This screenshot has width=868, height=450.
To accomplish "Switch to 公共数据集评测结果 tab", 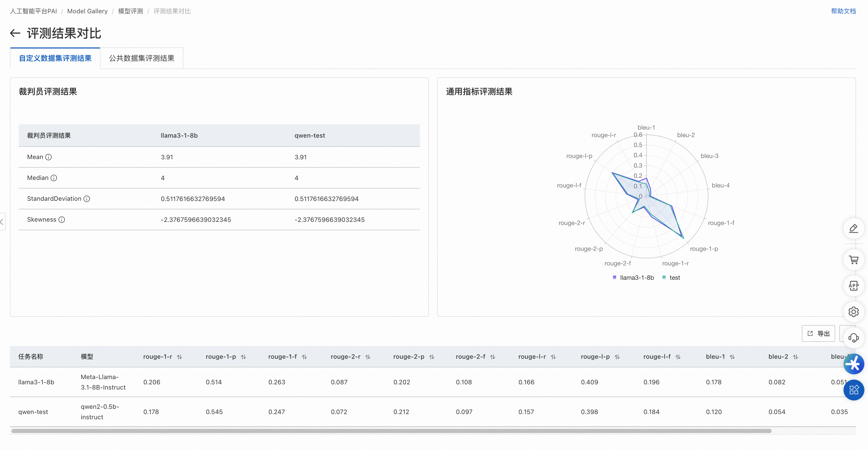I will pyautogui.click(x=141, y=58).
